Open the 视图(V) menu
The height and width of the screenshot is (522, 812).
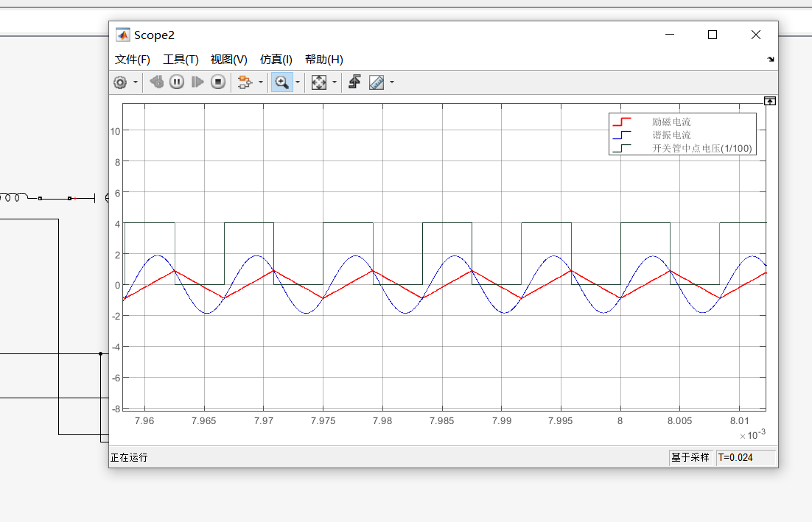point(228,60)
